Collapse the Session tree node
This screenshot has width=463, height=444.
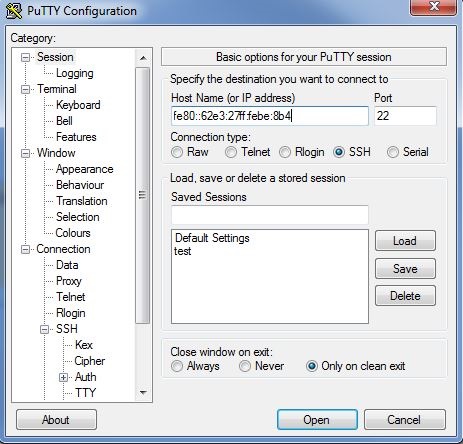pyautogui.click(x=25, y=57)
